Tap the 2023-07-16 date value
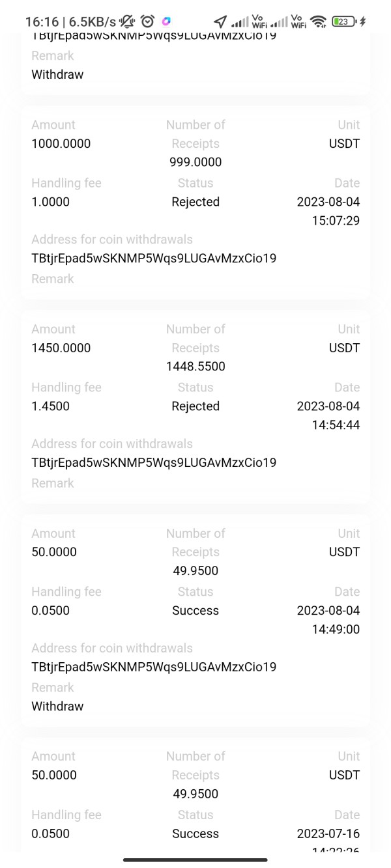The height and width of the screenshot is (868, 391). [x=328, y=833]
